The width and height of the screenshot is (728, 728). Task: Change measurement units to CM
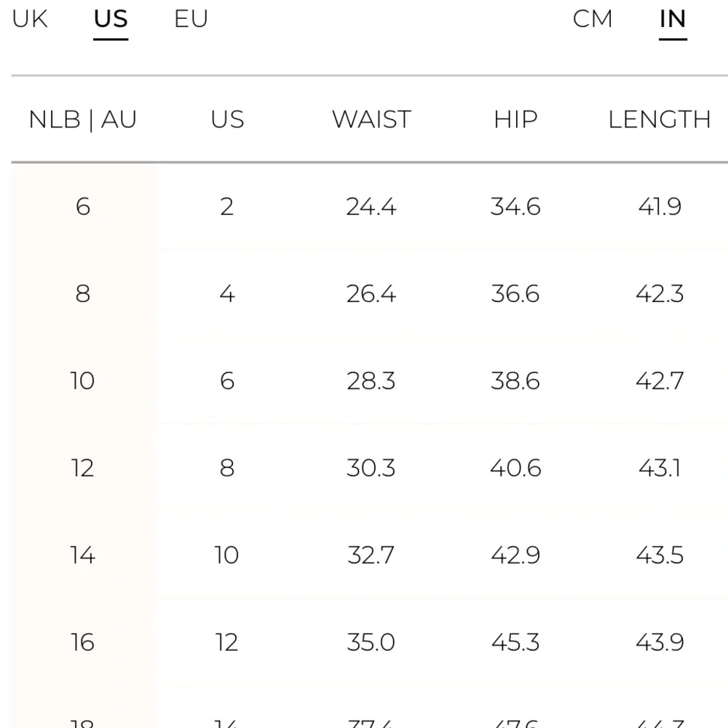[593, 19]
